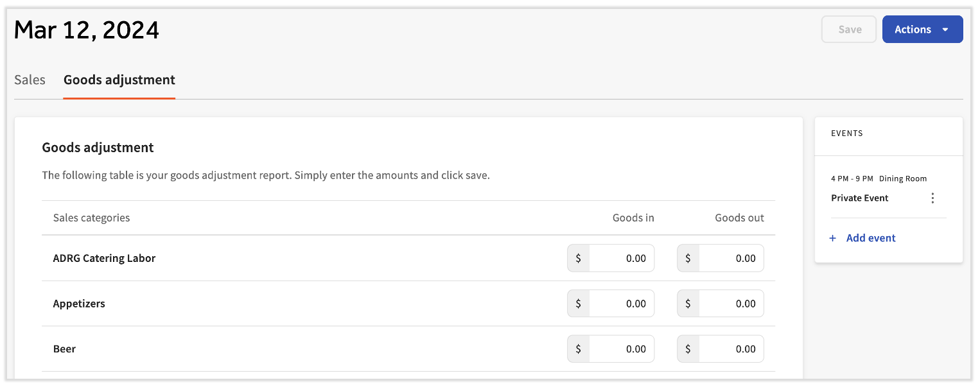Open the Private Event entry
Viewport: 980px width, 389px height.
pos(860,198)
